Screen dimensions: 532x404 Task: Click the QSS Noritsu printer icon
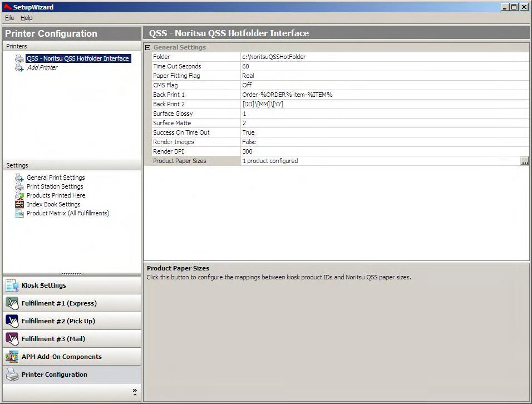19,58
